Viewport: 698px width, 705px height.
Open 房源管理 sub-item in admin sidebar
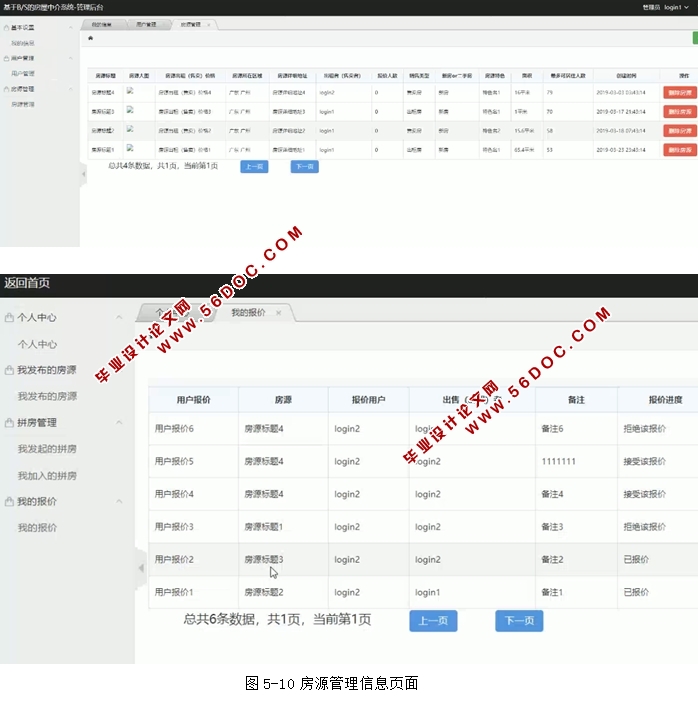coord(22,104)
